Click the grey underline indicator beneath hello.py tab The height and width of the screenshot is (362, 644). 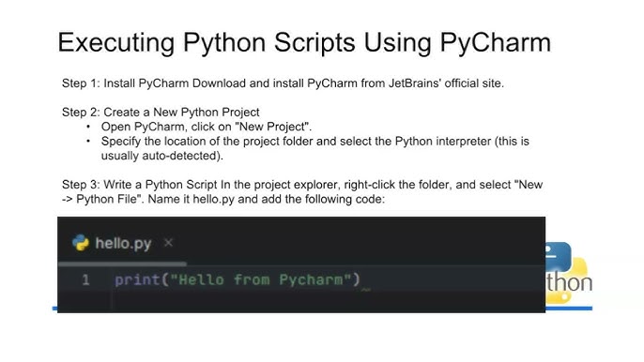point(122,264)
